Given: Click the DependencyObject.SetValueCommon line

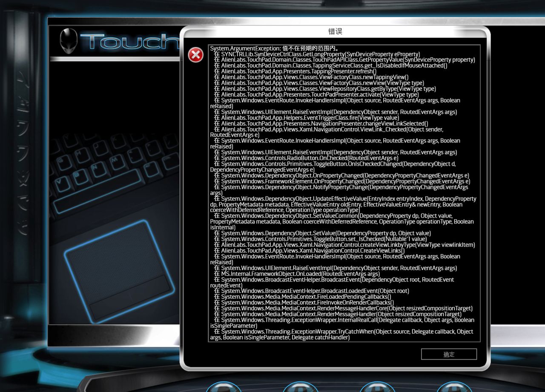Looking at the screenshot, I should tap(342, 222).
